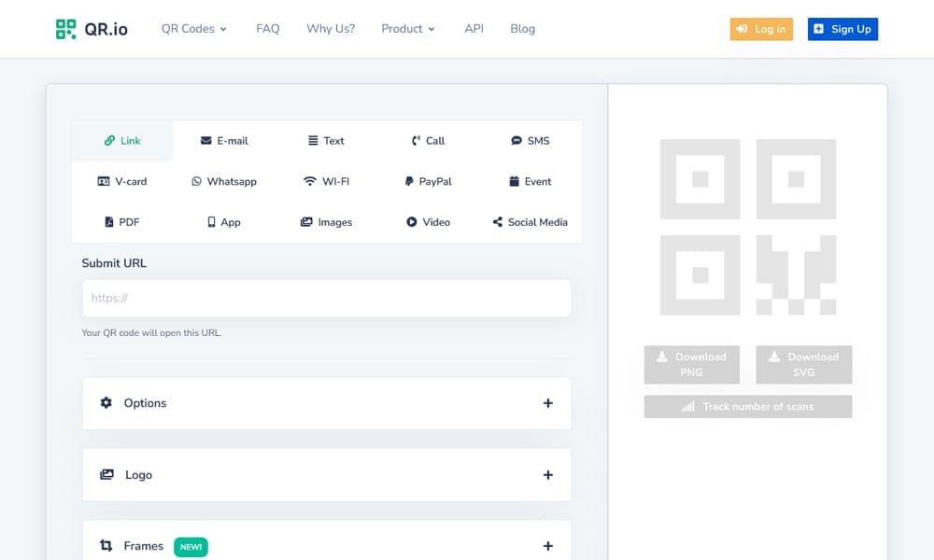Open the QR Codes dropdown menu
Viewport: 934px width, 560px height.
(194, 29)
